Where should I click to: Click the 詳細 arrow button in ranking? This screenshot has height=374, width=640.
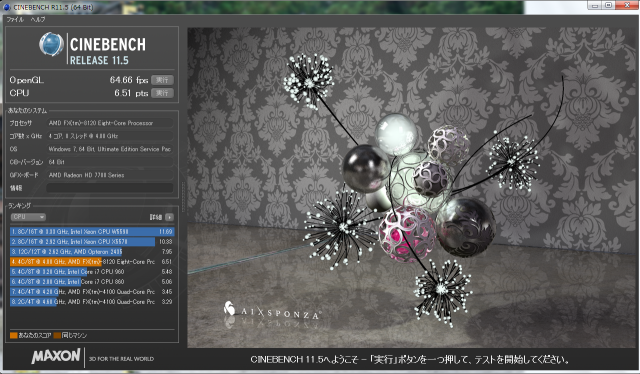tap(169, 217)
